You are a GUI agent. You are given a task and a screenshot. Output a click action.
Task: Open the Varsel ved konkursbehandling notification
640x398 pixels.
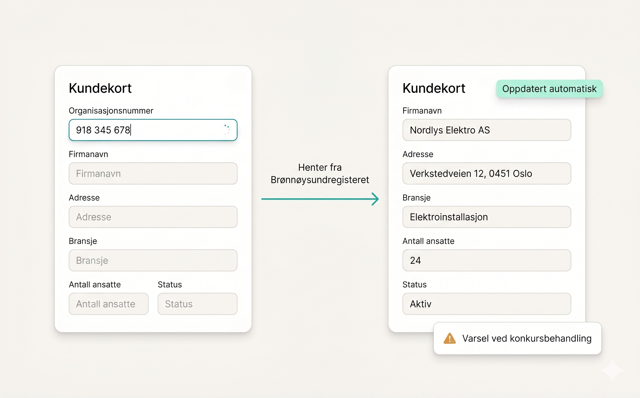[x=518, y=338]
